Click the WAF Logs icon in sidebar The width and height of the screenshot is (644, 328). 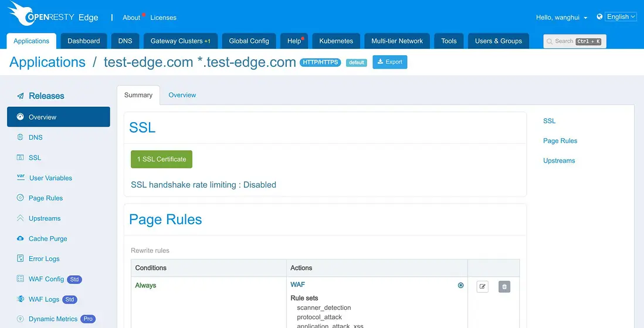coord(20,299)
